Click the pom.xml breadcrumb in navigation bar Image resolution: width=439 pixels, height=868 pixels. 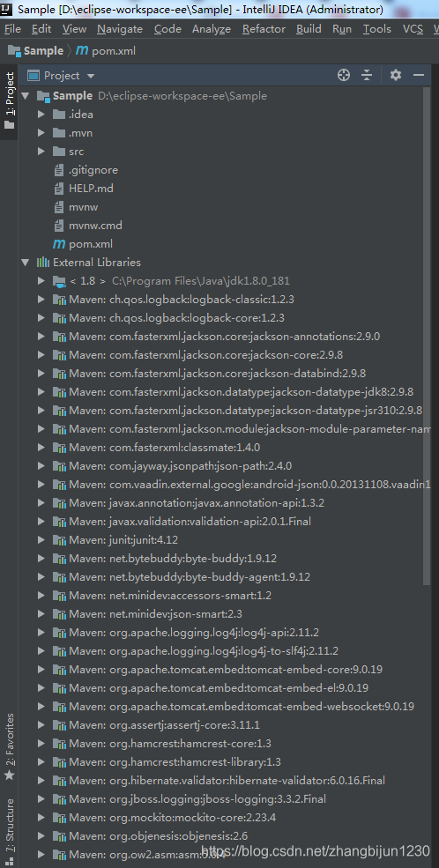pos(114,51)
